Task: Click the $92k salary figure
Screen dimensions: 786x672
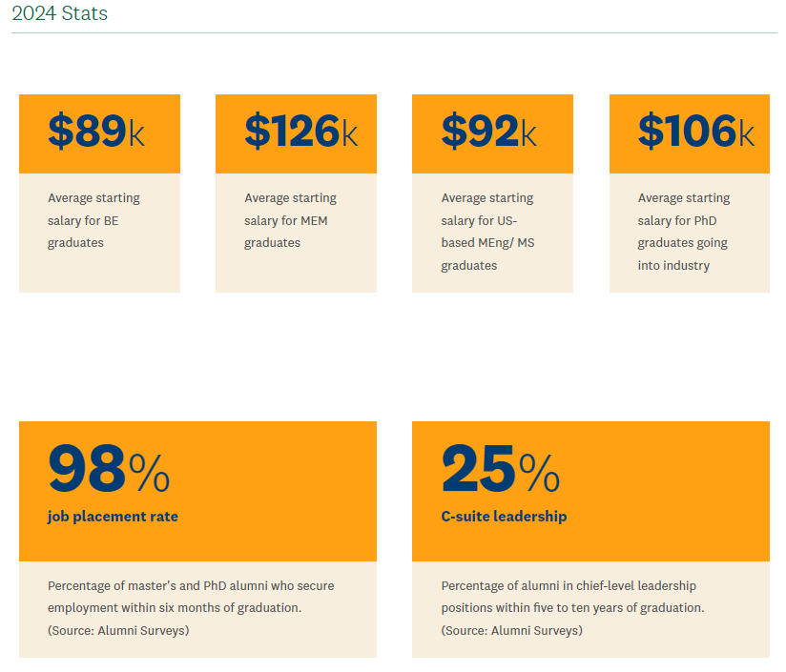Action: 488,132
